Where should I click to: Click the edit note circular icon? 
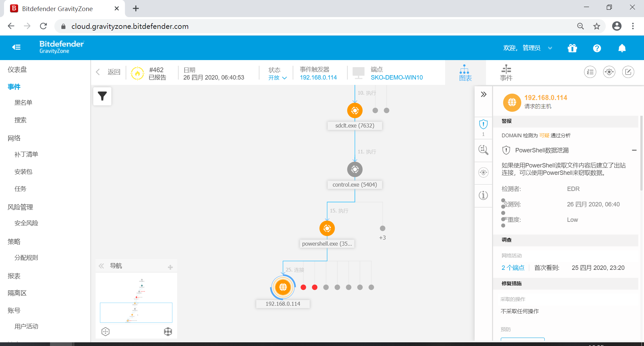628,72
